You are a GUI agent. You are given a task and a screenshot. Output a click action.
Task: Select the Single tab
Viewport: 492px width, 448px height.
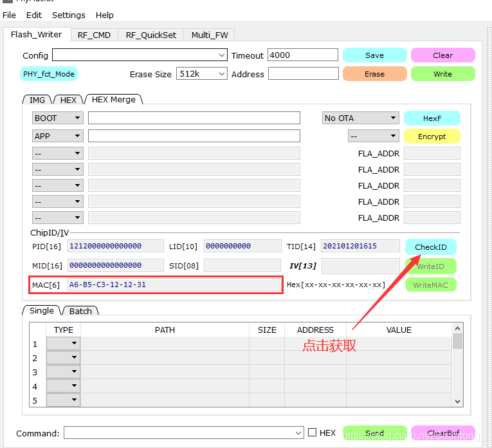41,310
